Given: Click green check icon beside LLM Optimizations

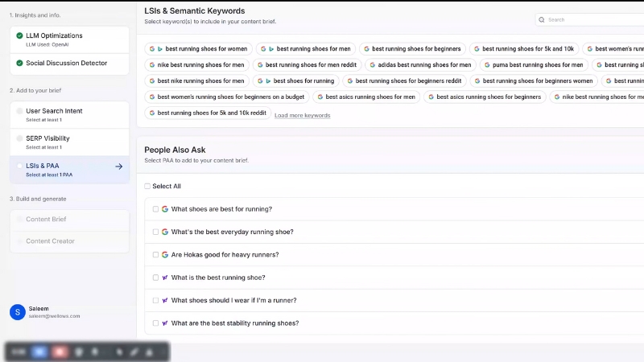Looking at the screenshot, I should pos(19,35).
